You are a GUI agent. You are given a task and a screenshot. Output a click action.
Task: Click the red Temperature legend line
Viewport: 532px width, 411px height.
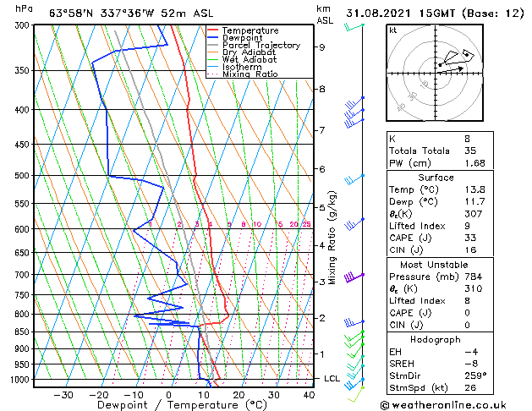213,30
